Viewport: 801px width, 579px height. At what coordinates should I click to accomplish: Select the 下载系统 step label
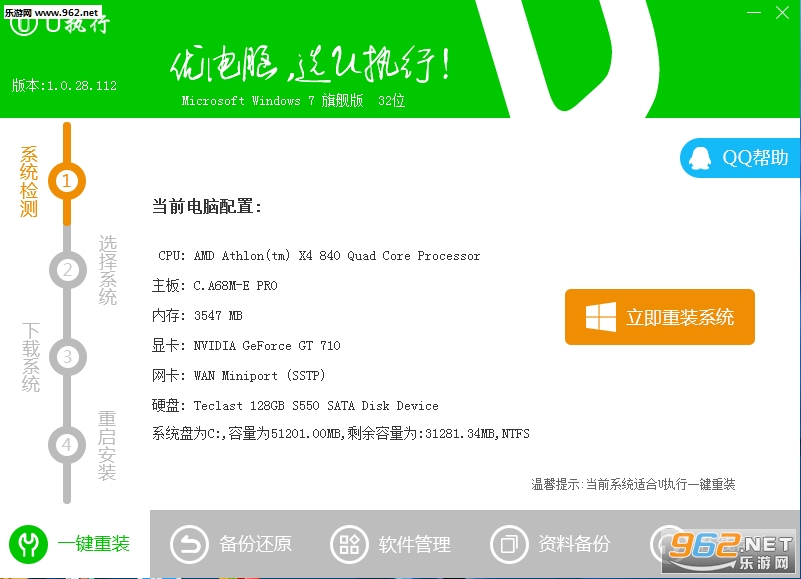31,357
